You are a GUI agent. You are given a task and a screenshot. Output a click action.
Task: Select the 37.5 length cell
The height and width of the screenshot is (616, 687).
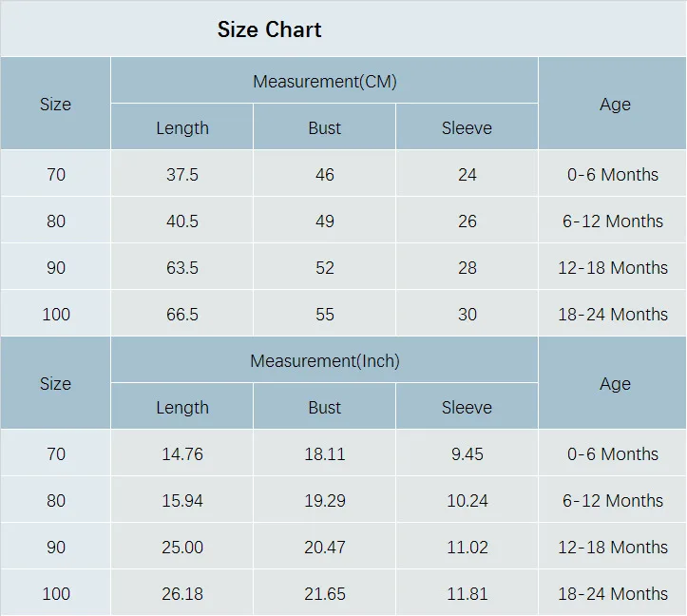[x=182, y=175]
